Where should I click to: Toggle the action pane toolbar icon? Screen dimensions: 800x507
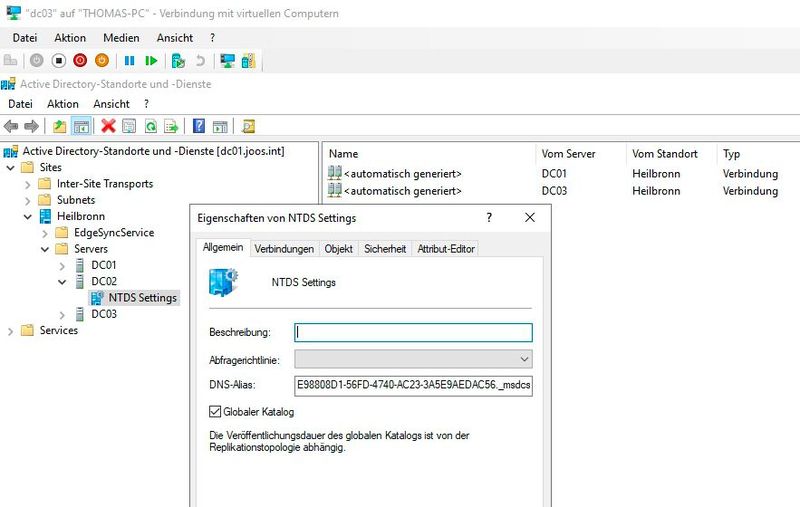[x=220, y=126]
